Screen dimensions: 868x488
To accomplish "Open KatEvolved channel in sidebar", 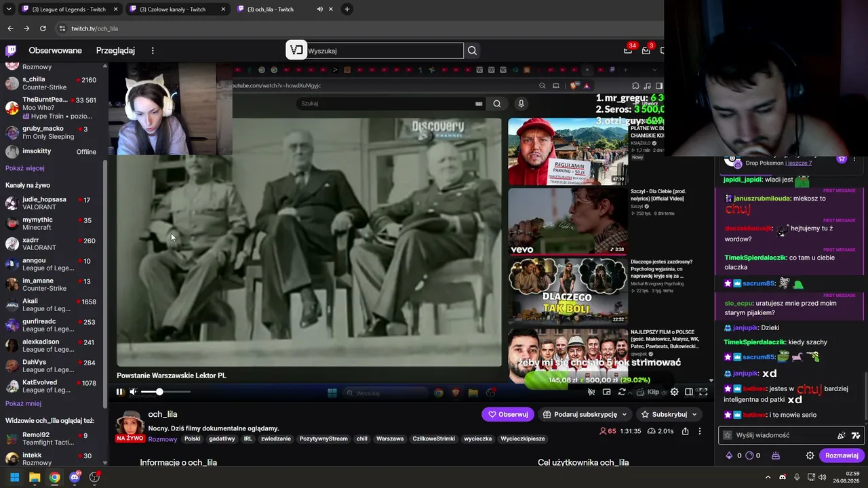I will tap(53, 386).
